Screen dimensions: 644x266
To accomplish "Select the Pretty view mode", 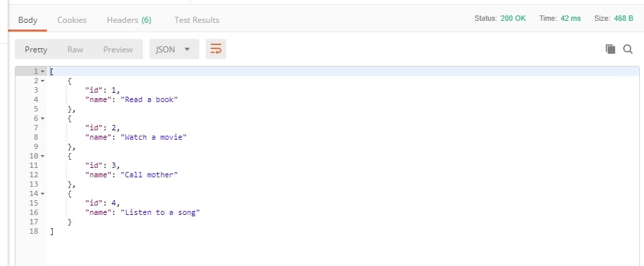I will [36, 49].
